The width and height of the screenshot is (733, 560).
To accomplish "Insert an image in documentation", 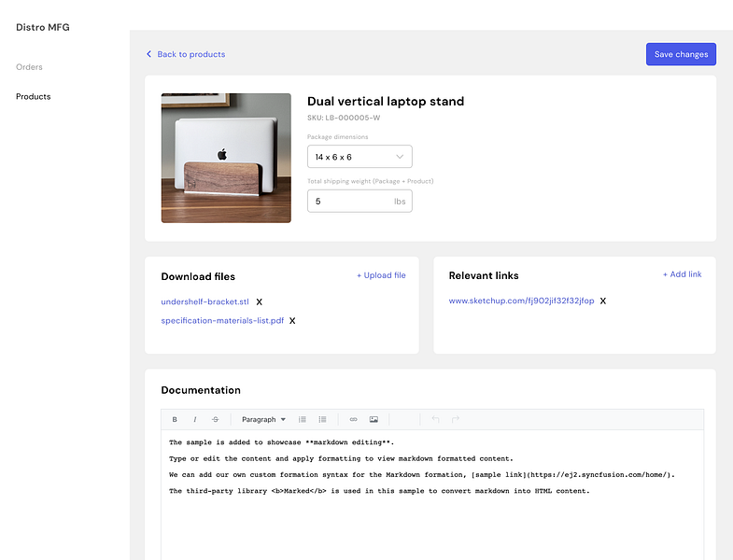I will pyautogui.click(x=374, y=419).
